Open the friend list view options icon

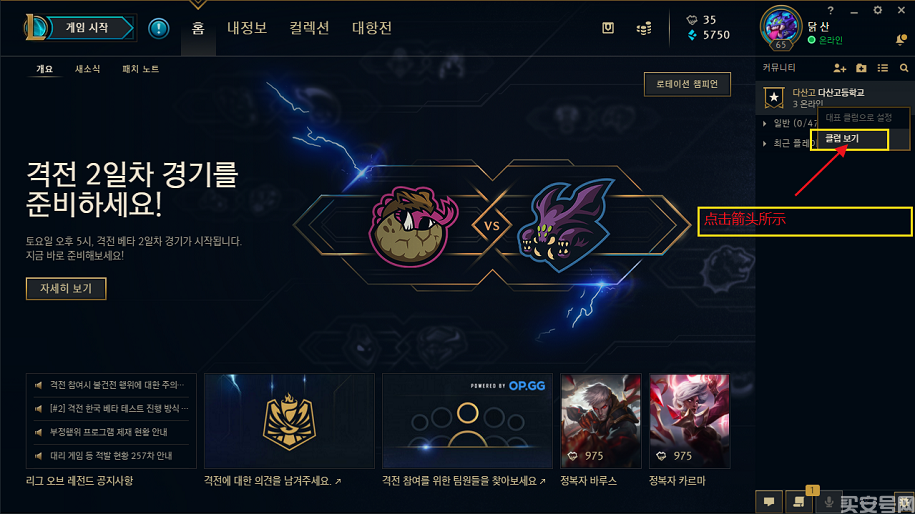pos(882,68)
